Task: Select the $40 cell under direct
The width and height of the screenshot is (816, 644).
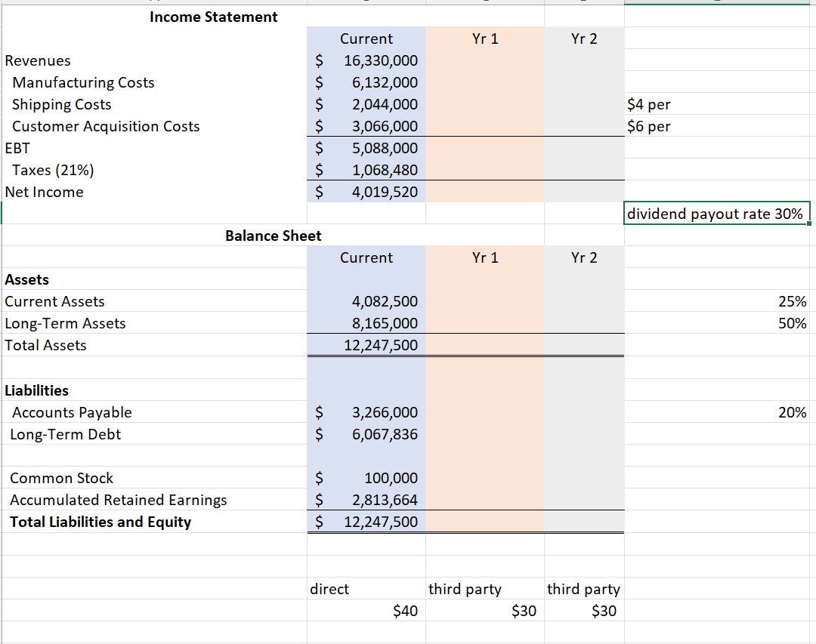Action: [366, 610]
